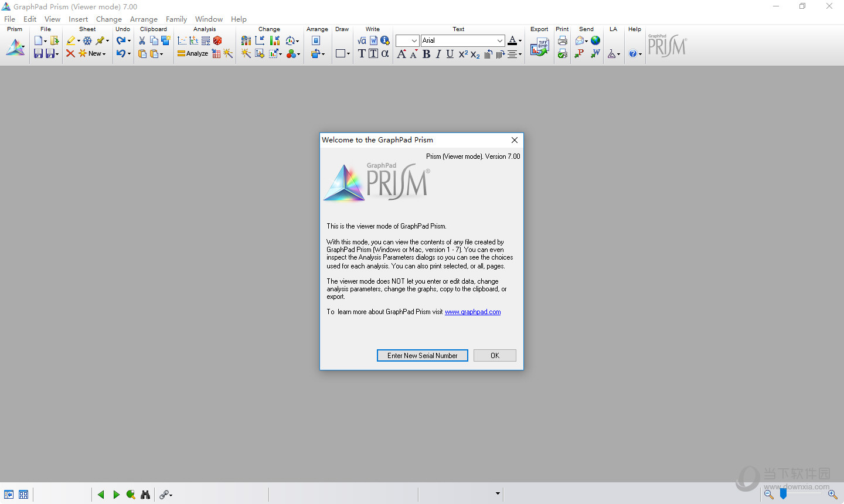This screenshot has width=844, height=504.
Task: Open the Window menu
Action: point(209,19)
